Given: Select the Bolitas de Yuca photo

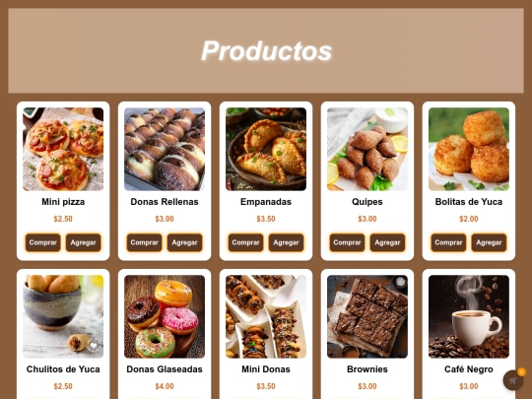Looking at the screenshot, I should 469,150.
